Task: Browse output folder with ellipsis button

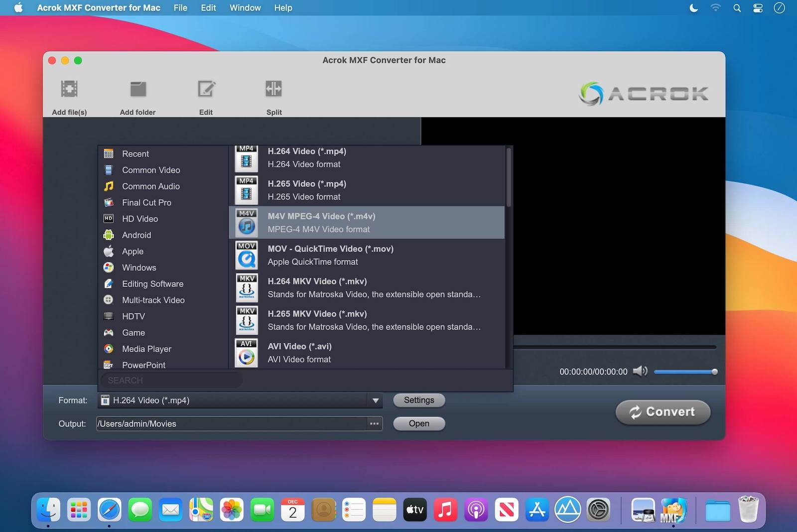Action: click(374, 424)
